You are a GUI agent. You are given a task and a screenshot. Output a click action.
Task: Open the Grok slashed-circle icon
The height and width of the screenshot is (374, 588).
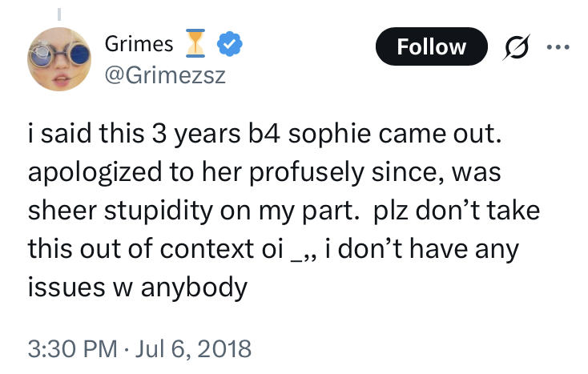tap(517, 47)
